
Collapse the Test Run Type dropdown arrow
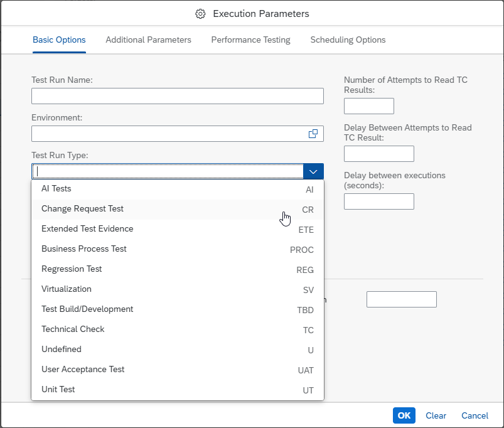[313, 171]
